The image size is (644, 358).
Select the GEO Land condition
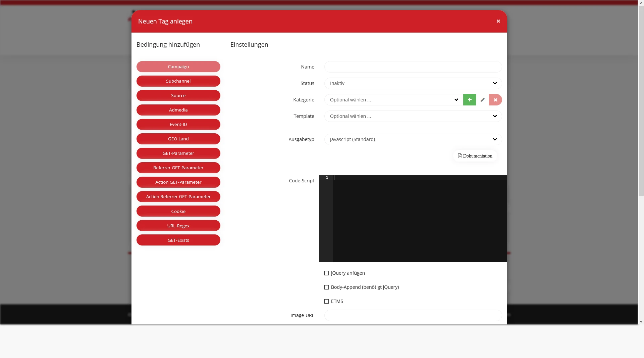point(178,139)
